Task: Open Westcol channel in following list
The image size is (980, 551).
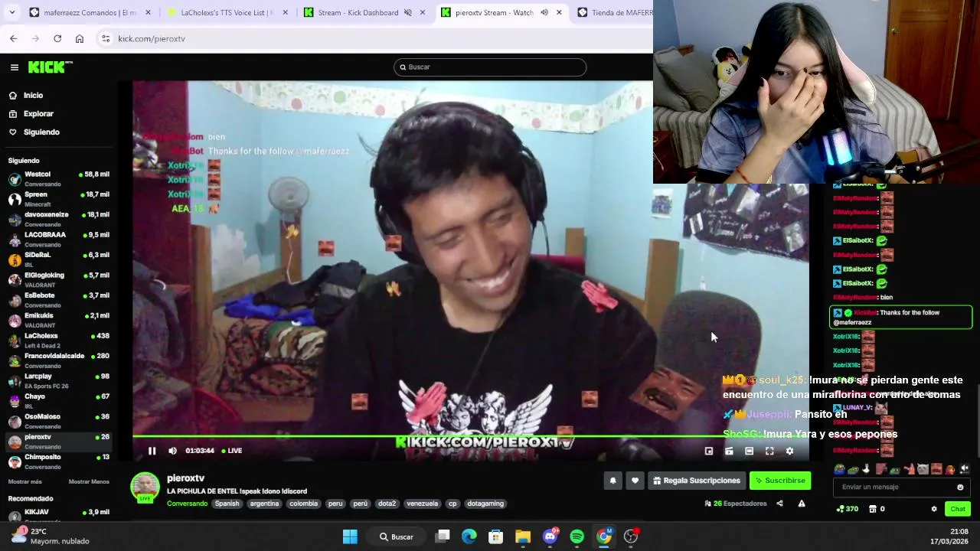Action: point(58,179)
